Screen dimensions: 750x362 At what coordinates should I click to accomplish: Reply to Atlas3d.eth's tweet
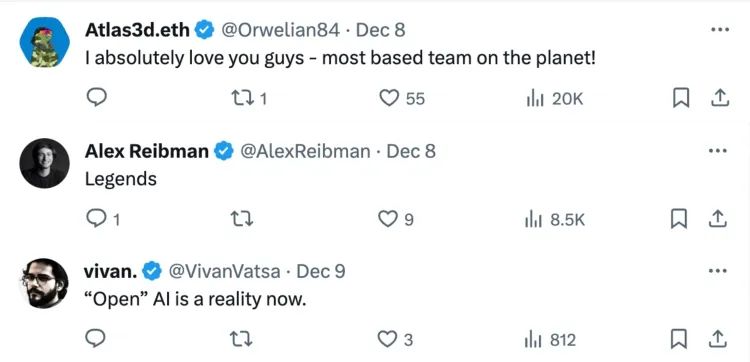[96, 98]
